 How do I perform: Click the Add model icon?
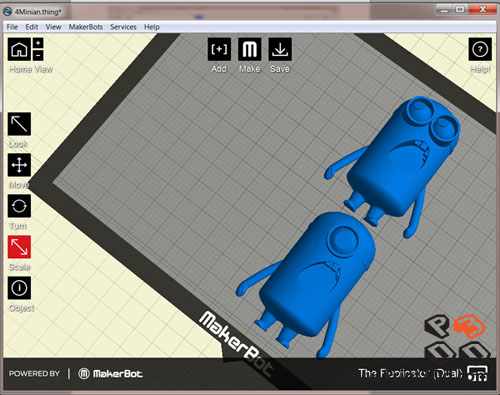pyautogui.click(x=219, y=49)
